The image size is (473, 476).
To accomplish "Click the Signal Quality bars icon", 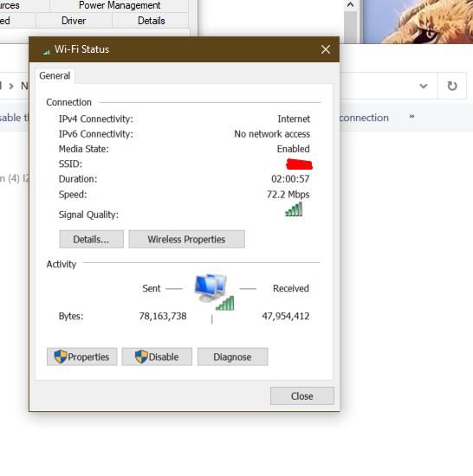I will coord(294,209).
